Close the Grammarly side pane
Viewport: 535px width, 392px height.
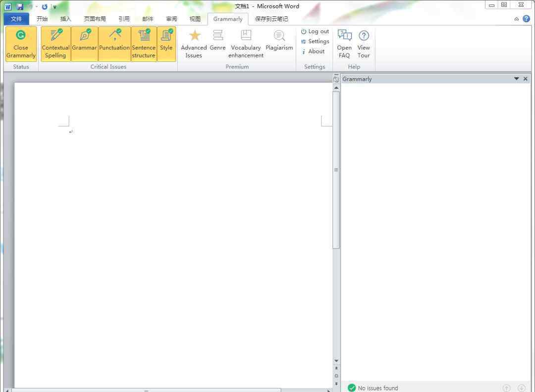[526, 79]
